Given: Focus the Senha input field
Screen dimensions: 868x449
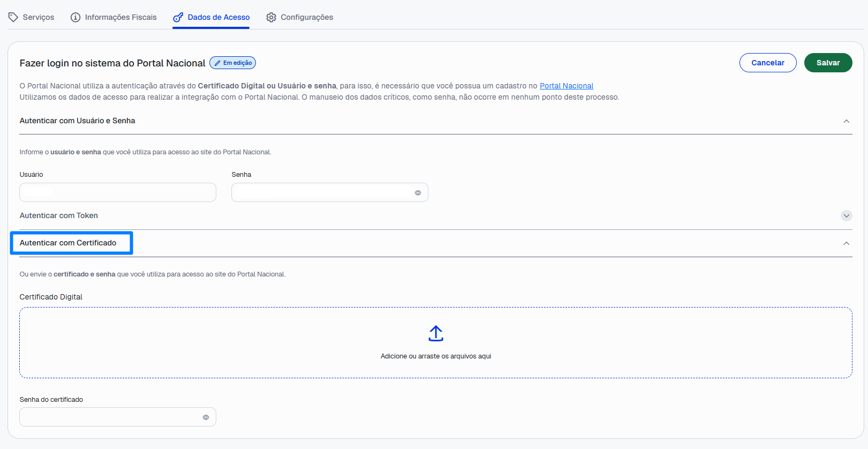Looking at the screenshot, I should [330, 192].
